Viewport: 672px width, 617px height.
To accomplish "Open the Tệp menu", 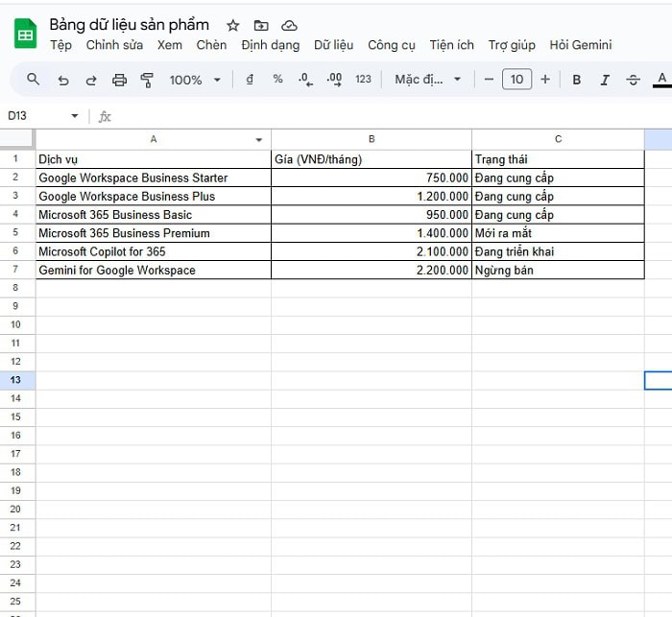I will point(60,45).
